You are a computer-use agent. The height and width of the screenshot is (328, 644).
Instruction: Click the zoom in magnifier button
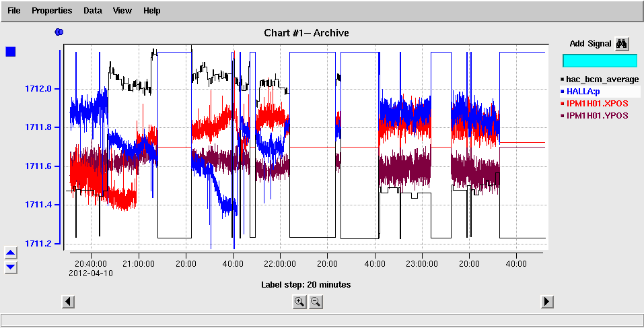[299, 302]
